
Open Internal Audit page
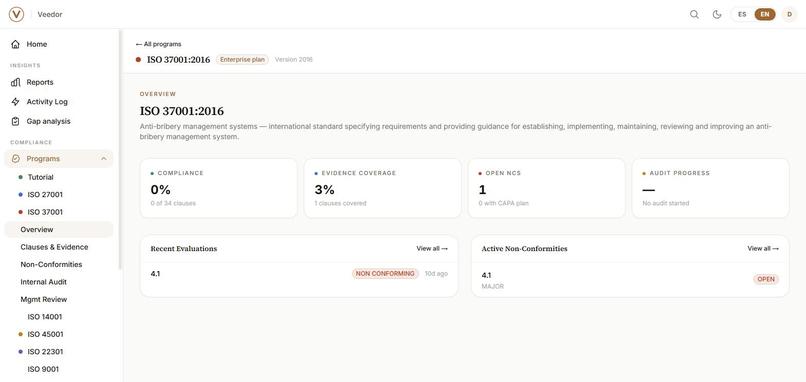tap(59, 282)
